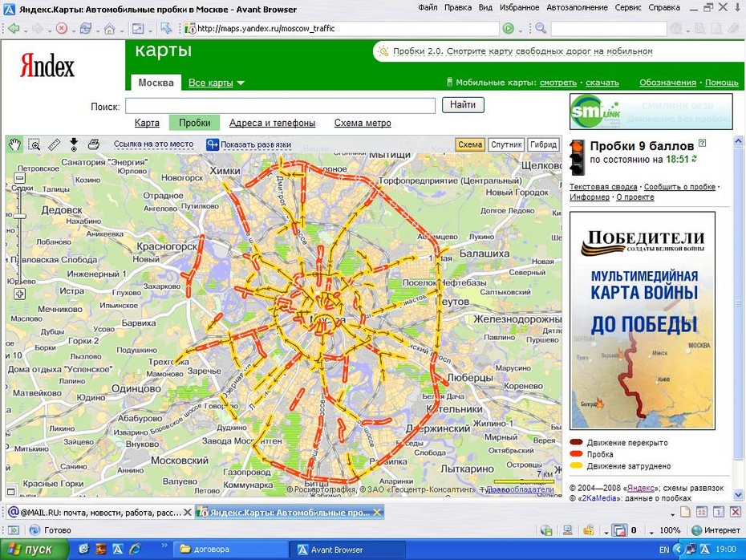Click the traffic light icon in sidebar
The image size is (746, 560).
pos(578,156)
